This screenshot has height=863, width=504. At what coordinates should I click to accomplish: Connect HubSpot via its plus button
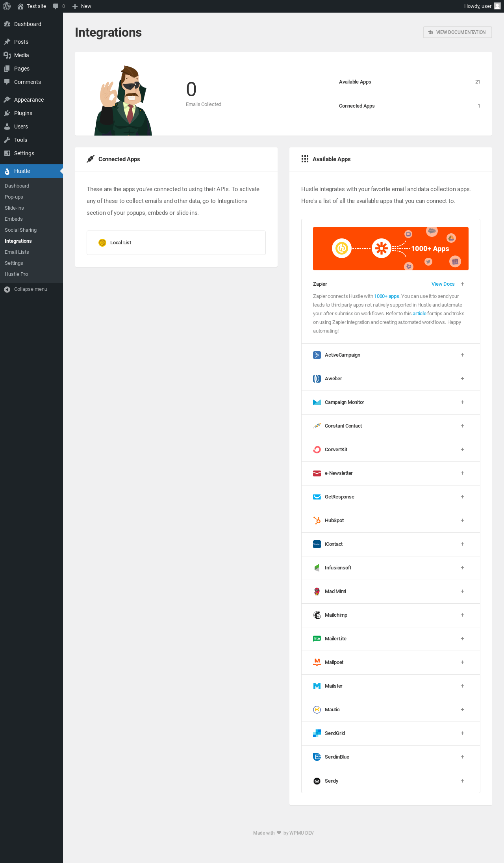pos(462,521)
